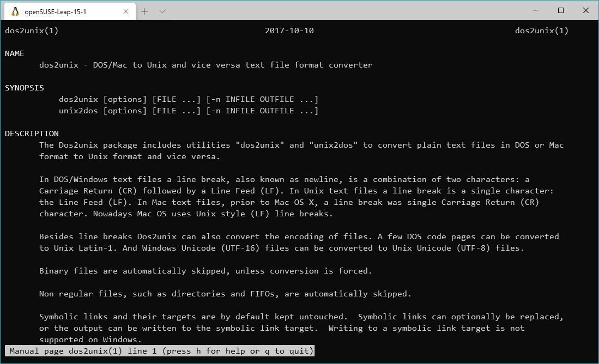
Task: Maximize the terminal window
Action: coord(561,10)
